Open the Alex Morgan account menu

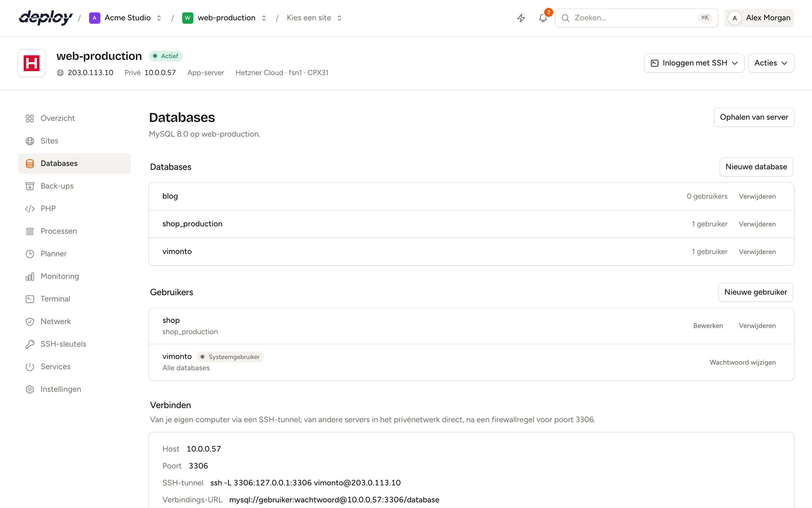pos(759,18)
